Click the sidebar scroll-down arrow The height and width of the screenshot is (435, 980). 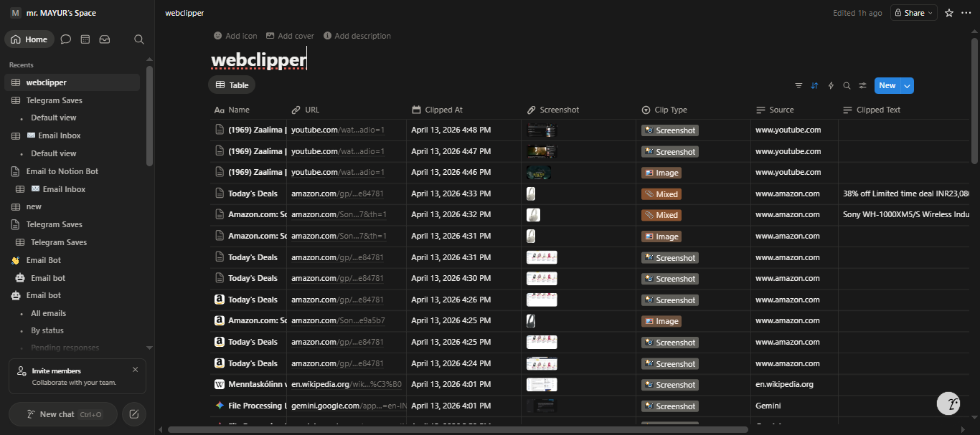(x=149, y=348)
